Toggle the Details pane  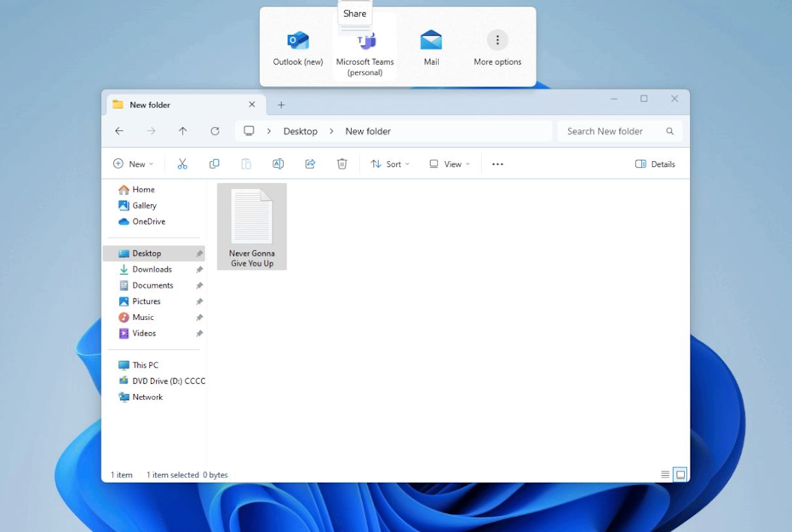(x=655, y=164)
